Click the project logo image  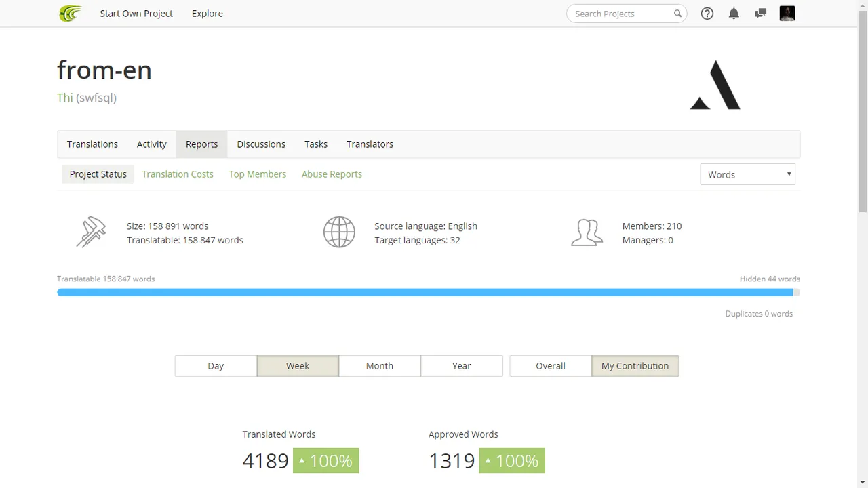click(x=715, y=85)
